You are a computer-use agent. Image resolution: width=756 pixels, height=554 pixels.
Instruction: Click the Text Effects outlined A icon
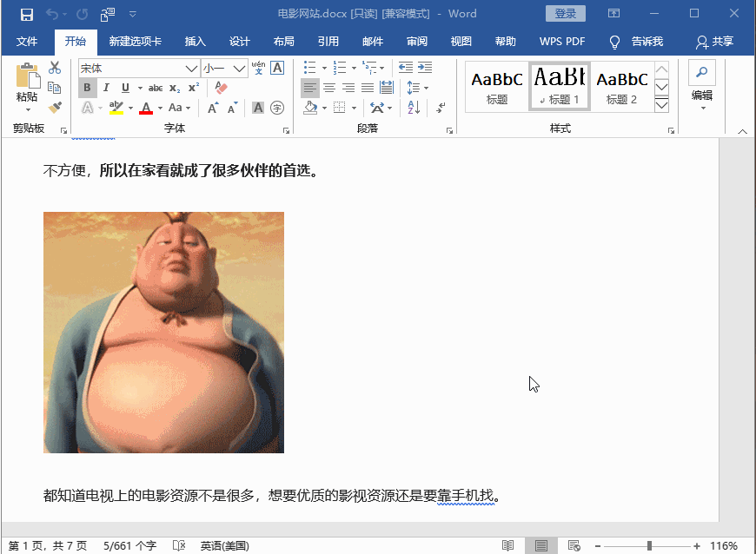87,108
